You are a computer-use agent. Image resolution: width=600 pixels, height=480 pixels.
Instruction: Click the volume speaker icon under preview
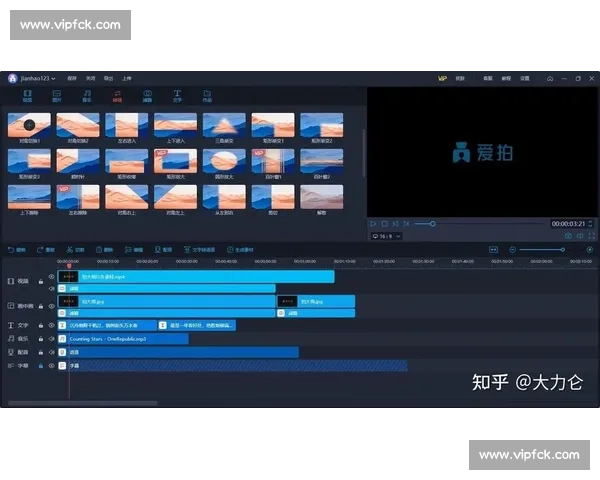click(x=580, y=236)
